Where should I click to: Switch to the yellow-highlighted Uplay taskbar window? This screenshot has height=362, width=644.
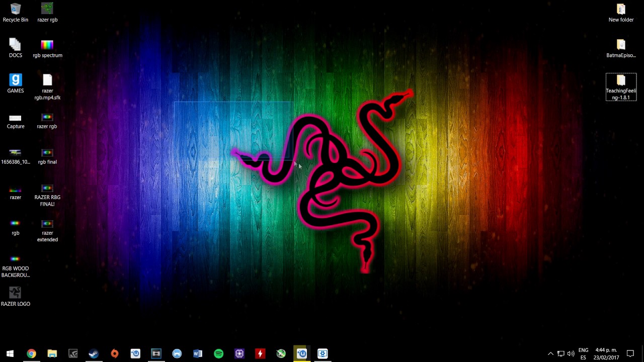[x=302, y=353]
